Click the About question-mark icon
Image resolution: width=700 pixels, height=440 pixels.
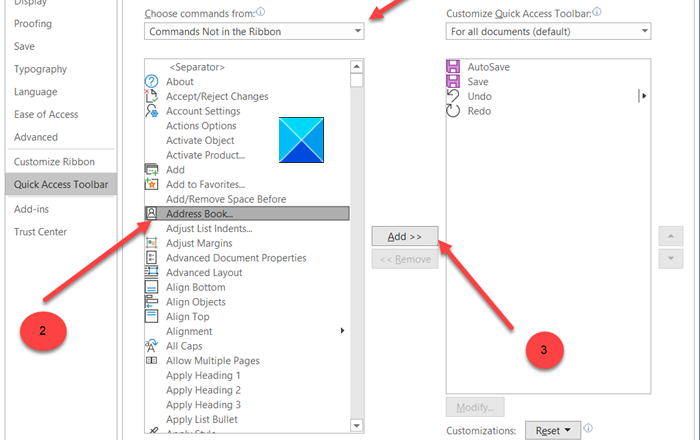tap(151, 81)
